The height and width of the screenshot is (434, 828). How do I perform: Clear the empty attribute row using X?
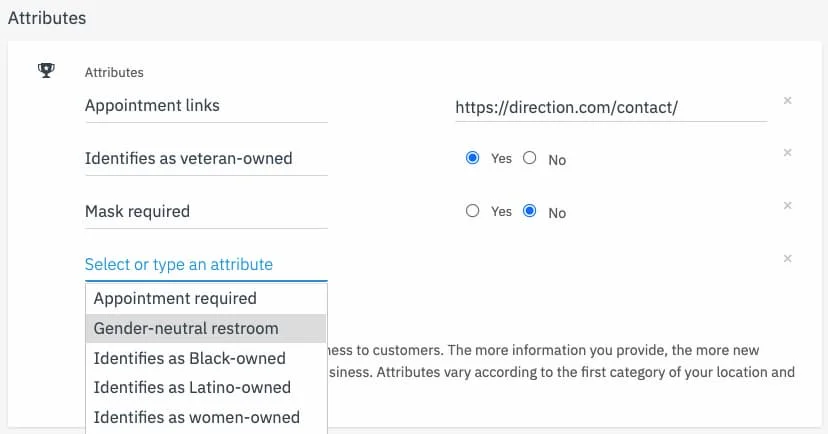pyautogui.click(x=787, y=259)
